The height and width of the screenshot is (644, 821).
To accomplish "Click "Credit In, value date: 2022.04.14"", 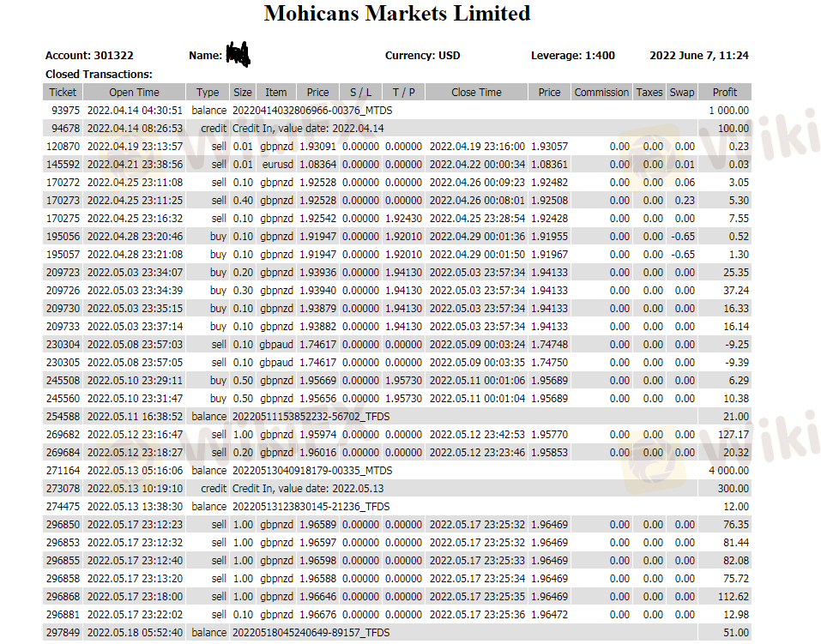I will 308,129.
